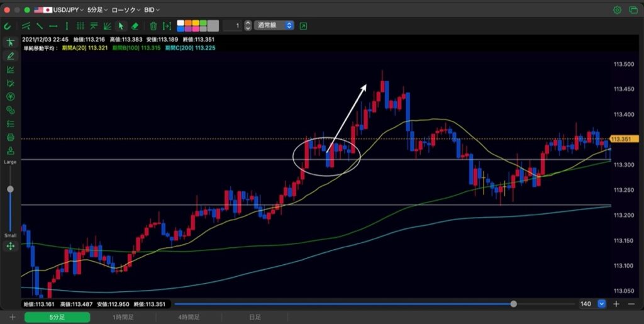
Task: Pick the orange color swatch
Action: pyautogui.click(x=187, y=23)
